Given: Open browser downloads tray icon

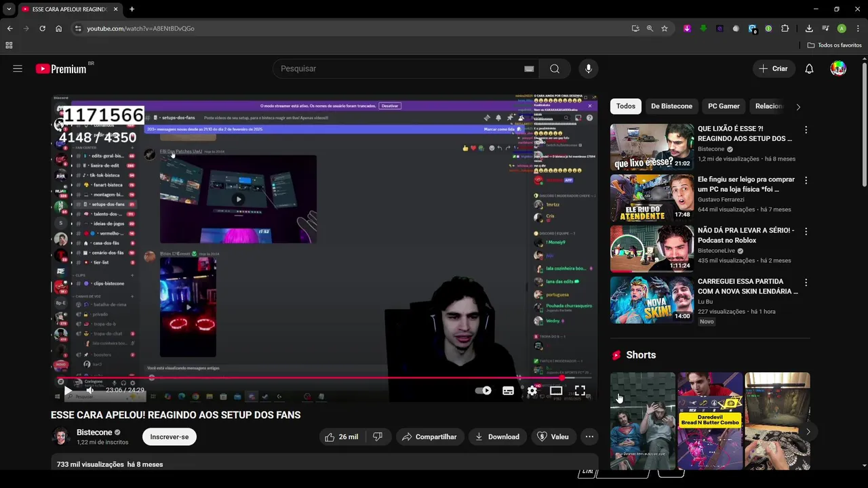Looking at the screenshot, I should point(809,28).
